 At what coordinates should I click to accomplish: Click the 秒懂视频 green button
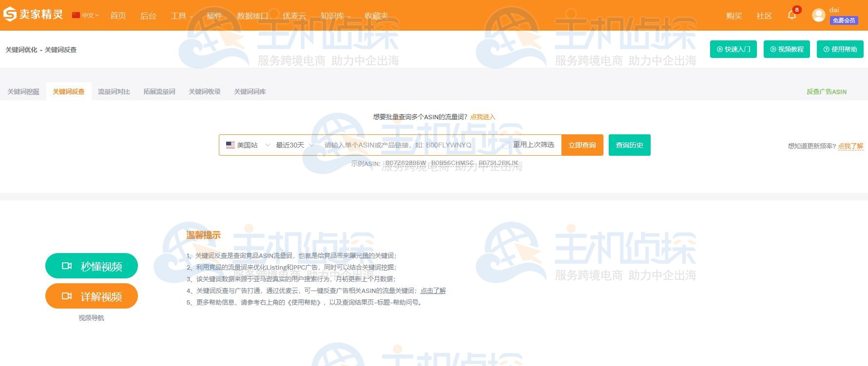point(92,266)
